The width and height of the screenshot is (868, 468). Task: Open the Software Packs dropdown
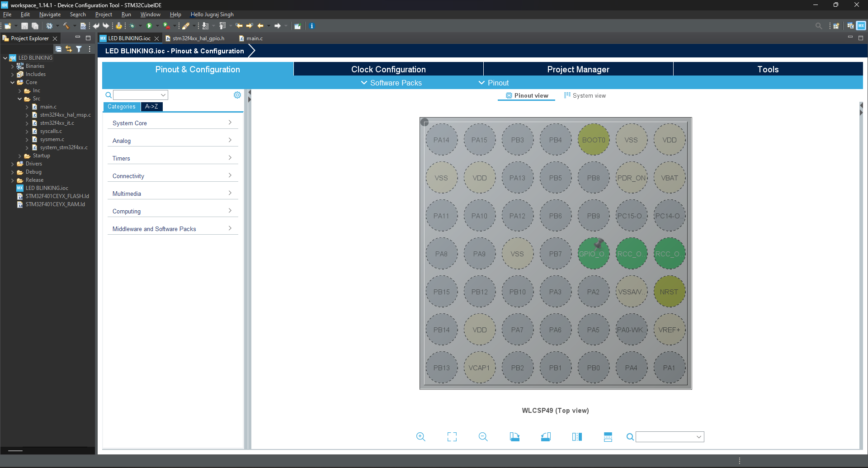coord(391,83)
